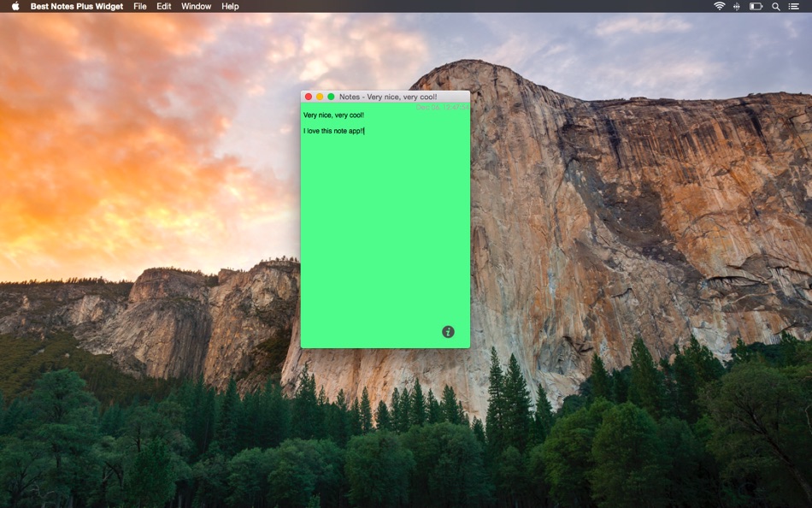Click the Notes window title bar text
Viewport: 812px width, 508px height.
pyautogui.click(x=388, y=97)
